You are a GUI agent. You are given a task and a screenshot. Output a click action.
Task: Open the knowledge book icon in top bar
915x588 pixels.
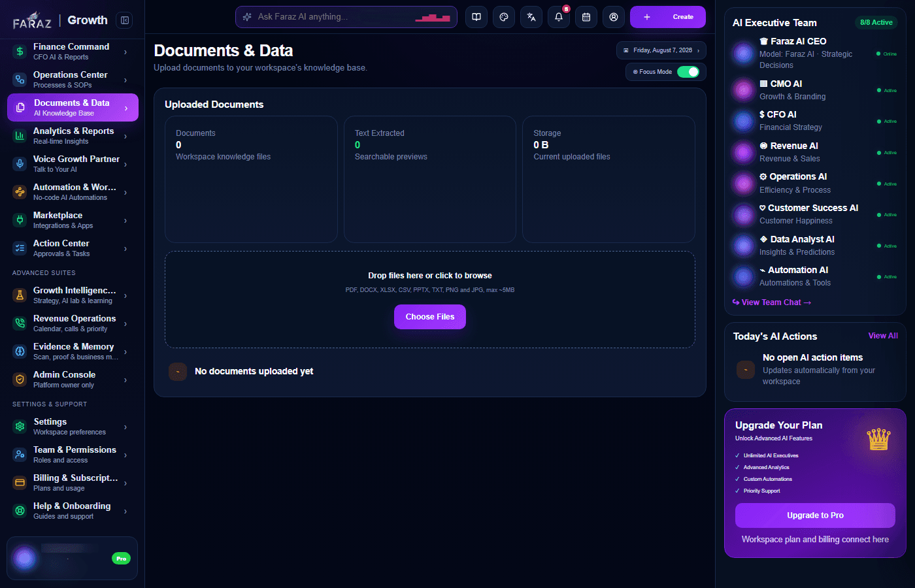click(x=476, y=17)
